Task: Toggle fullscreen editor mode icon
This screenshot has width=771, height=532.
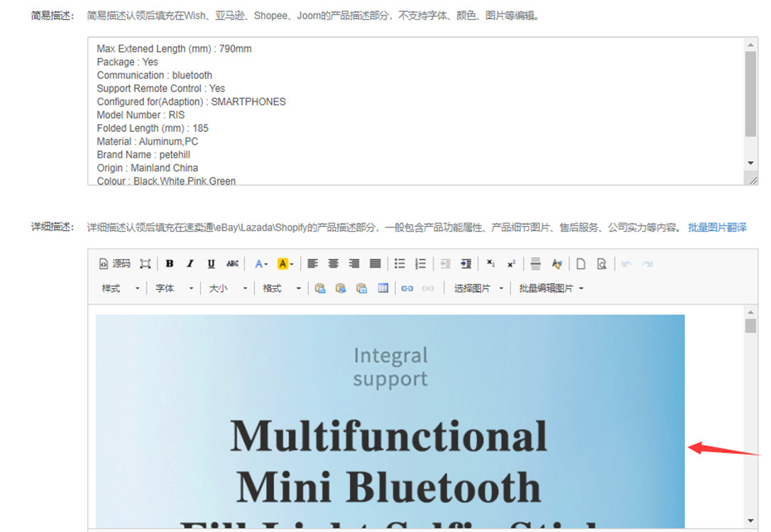Action: [146, 264]
